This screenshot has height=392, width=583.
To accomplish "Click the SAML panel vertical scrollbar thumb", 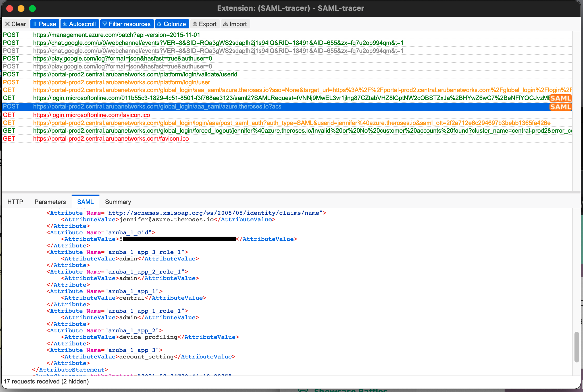I will coord(576,347).
